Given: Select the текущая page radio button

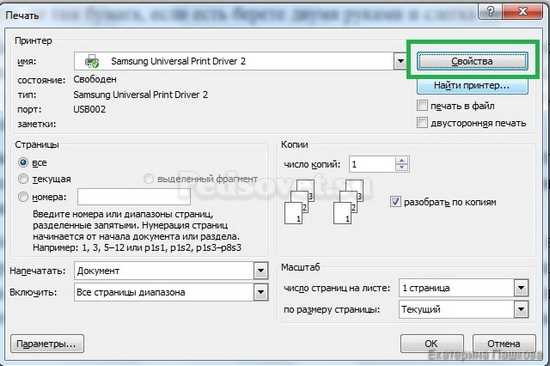Looking at the screenshot, I should pos(23,179).
